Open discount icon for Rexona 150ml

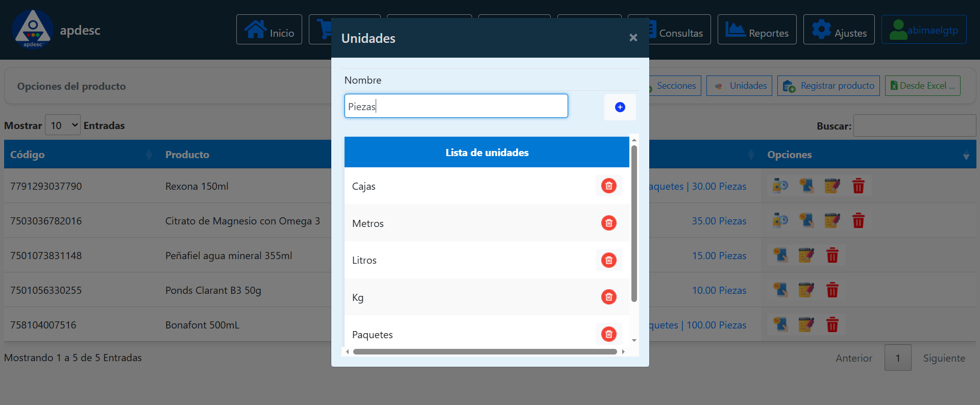(x=806, y=186)
